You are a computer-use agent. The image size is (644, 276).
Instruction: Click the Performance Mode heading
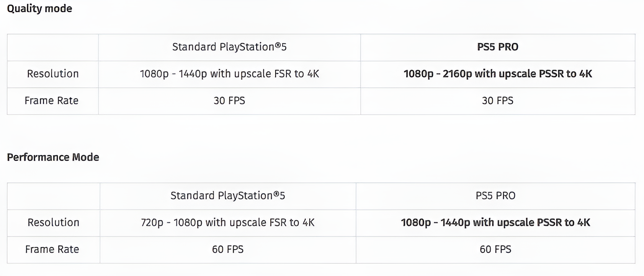pos(53,157)
